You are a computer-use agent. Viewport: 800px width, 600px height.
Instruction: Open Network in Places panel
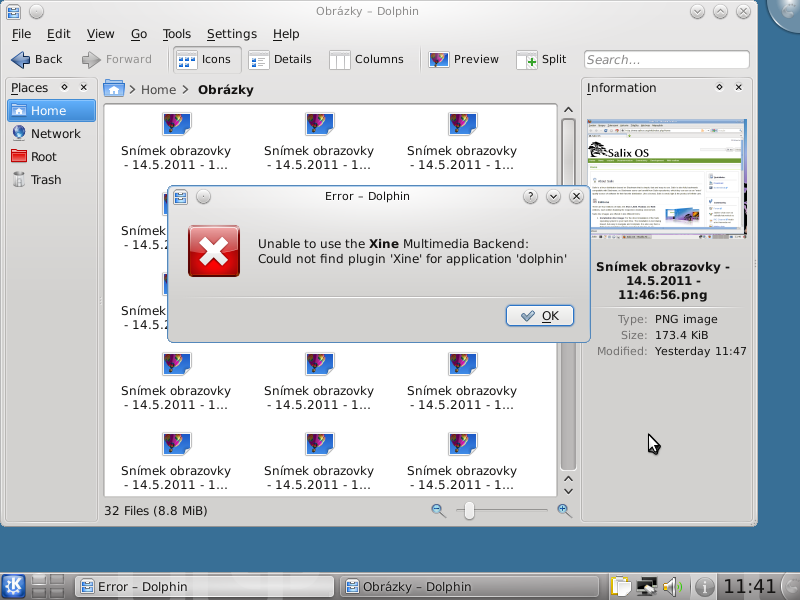tap(51, 134)
